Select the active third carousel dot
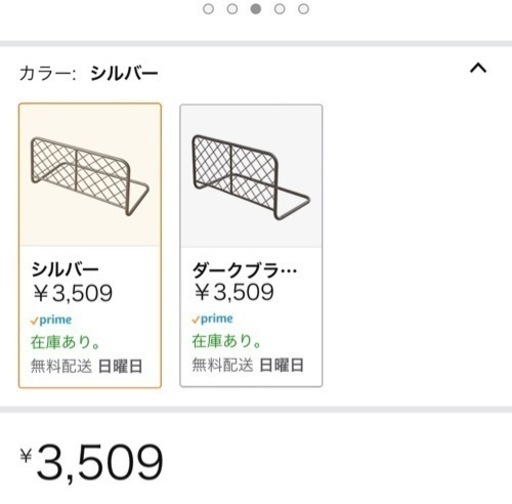Viewport: 512px width, 504px height. (x=256, y=9)
